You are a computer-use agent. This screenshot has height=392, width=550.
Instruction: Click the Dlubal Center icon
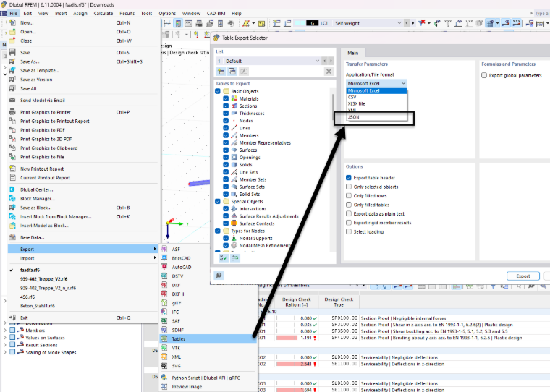pos(12,189)
